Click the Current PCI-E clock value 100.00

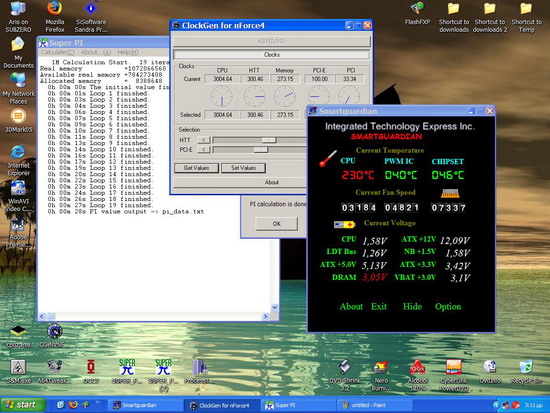(320, 79)
